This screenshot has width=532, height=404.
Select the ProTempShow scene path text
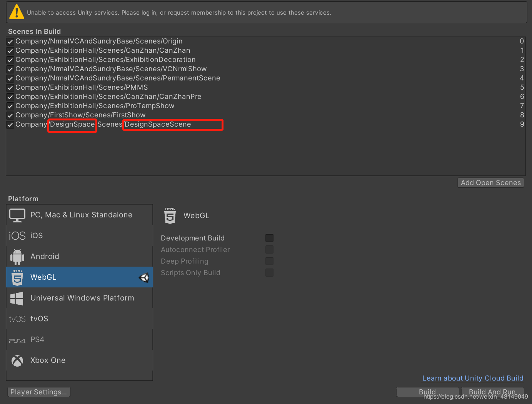(95, 106)
